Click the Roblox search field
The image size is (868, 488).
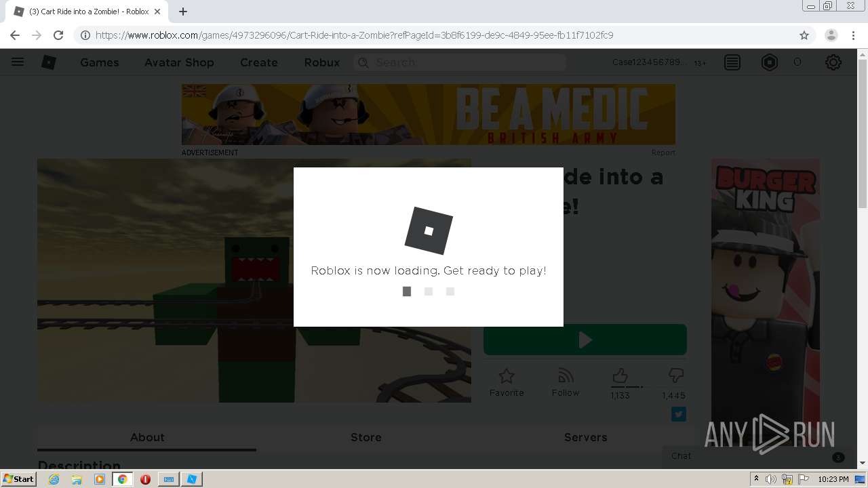[460, 62]
